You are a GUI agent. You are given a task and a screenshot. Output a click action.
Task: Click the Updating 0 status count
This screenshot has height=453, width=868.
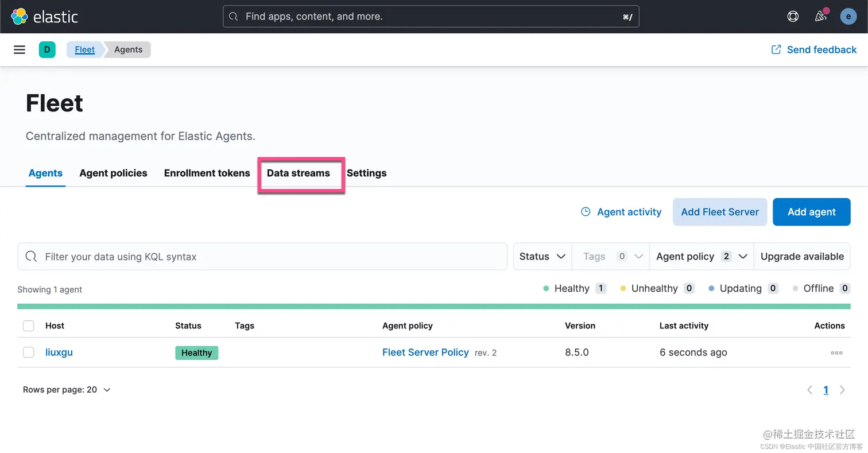pyautogui.click(x=743, y=288)
